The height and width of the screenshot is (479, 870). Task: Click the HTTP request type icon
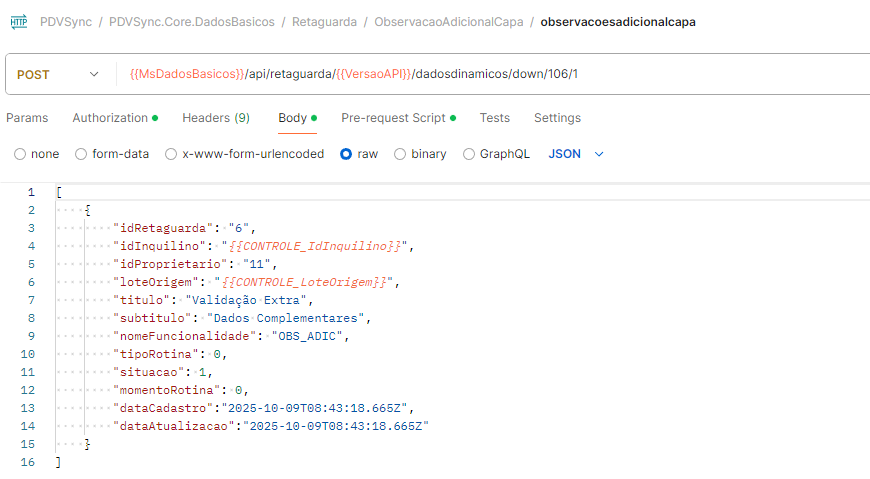[18, 21]
